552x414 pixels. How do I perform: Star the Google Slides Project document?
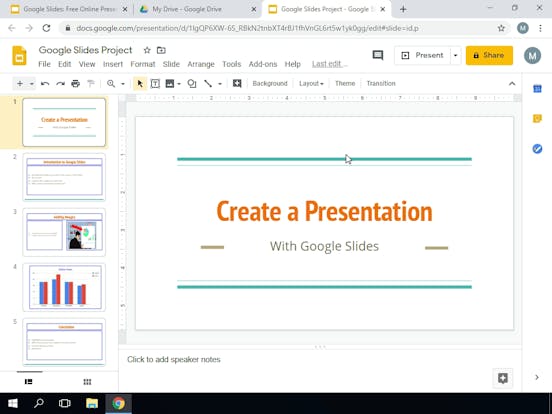[147, 50]
